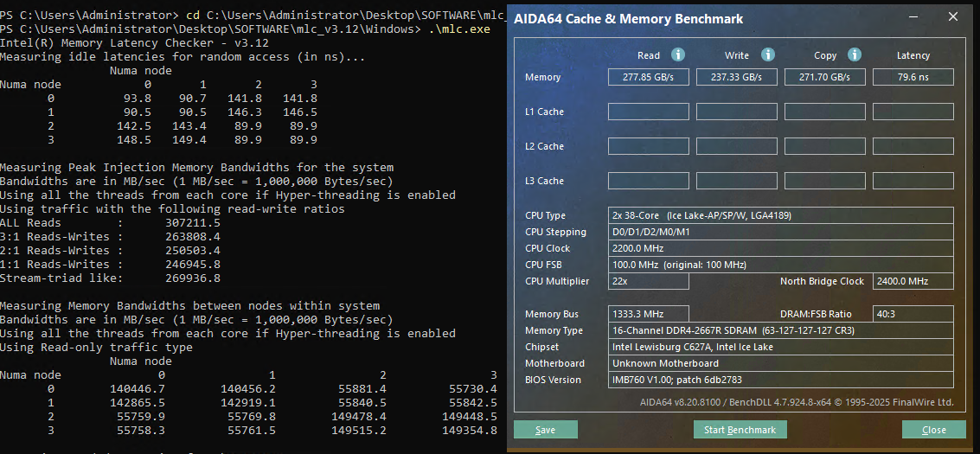Viewport: 980px width, 454px height.
Task: Click Memory Bus value 1333.3 MHz
Action: coord(649,314)
